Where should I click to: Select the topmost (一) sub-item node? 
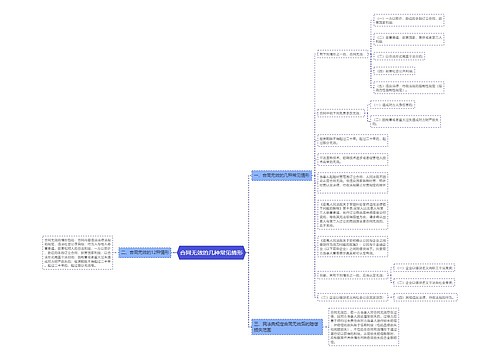pyautogui.click(x=409, y=20)
